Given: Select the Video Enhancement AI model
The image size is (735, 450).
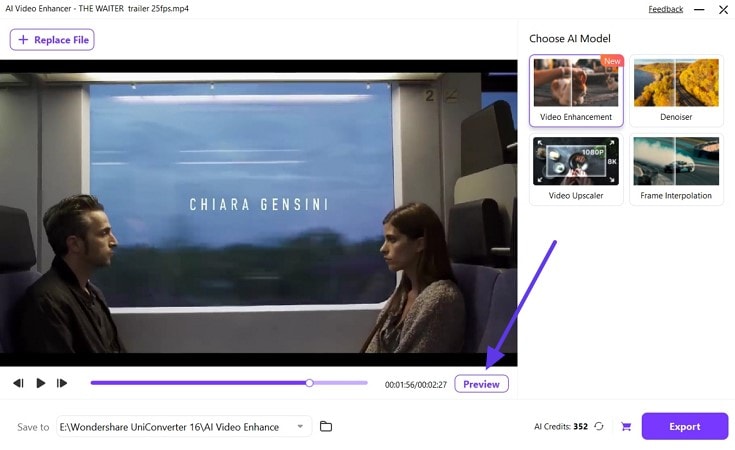Looking at the screenshot, I should tap(576, 90).
